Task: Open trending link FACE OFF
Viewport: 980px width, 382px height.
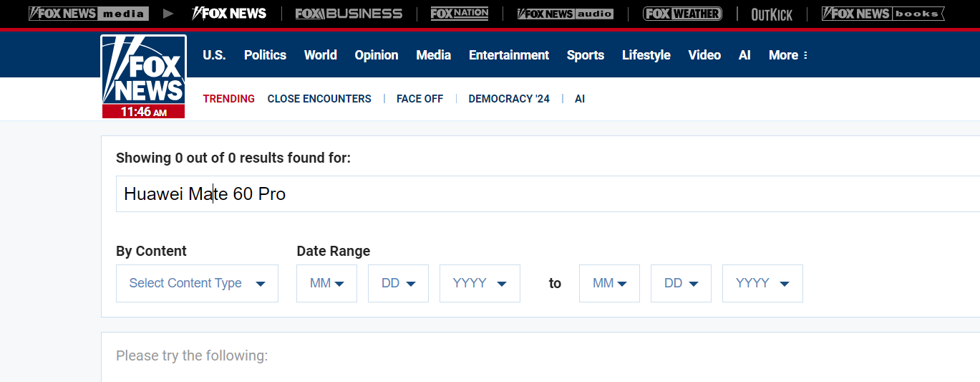Action: (419, 99)
